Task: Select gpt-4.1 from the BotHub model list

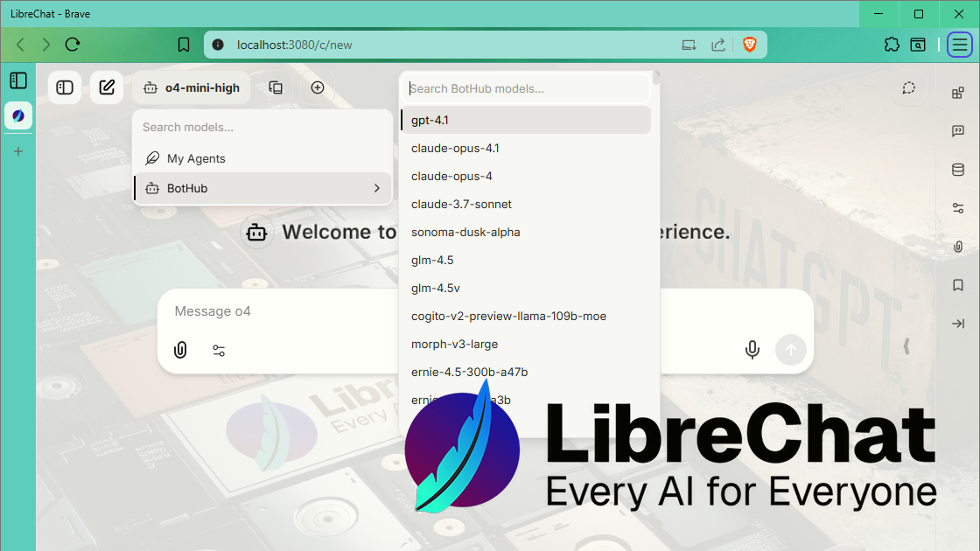Action: click(x=525, y=120)
